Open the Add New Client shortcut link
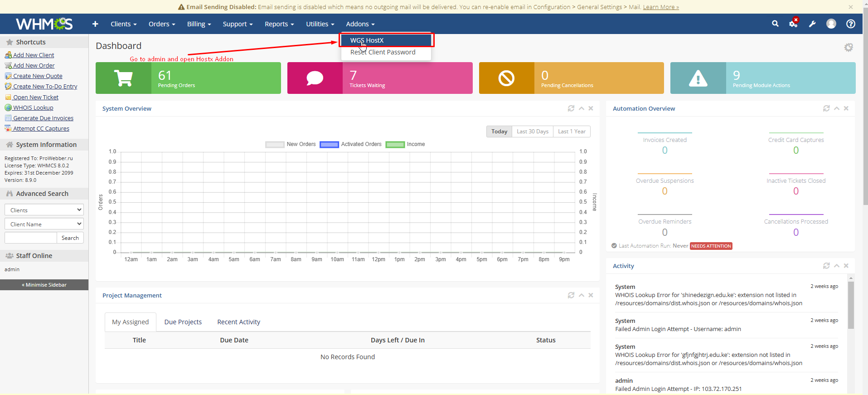 tap(34, 55)
